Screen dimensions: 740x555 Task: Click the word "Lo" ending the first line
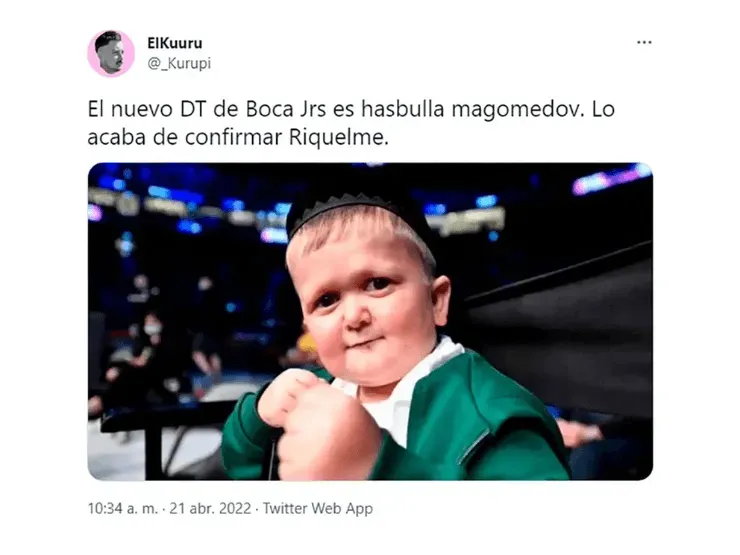click(604, 109)
